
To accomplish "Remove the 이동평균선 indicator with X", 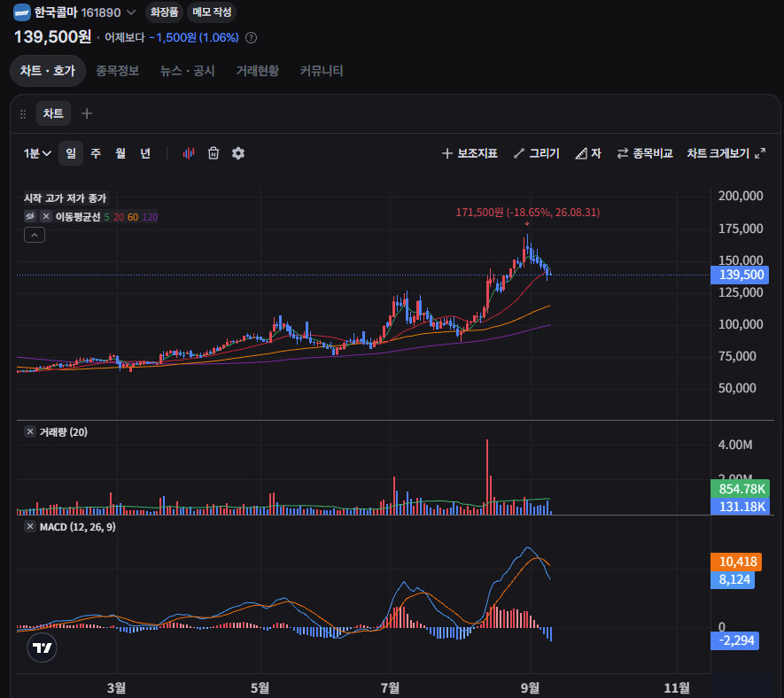I will (x=46, y=216).
